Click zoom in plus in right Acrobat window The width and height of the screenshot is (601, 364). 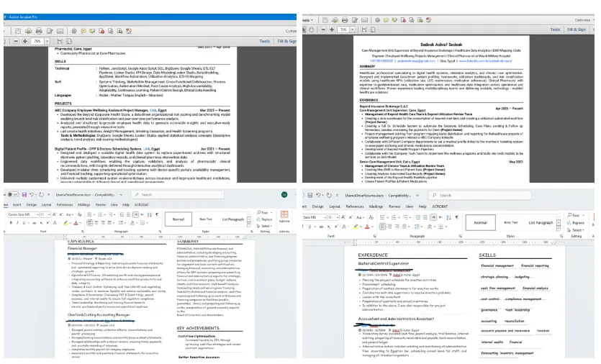pos(332,29)
